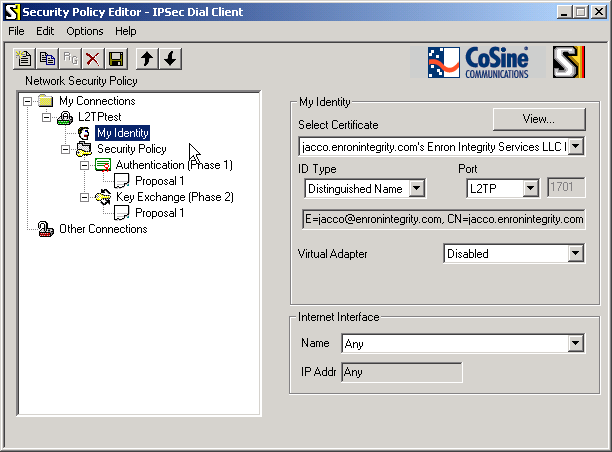Click the S logo at top right
This screenshot has width=612, height=452.
tap(569, 62)
